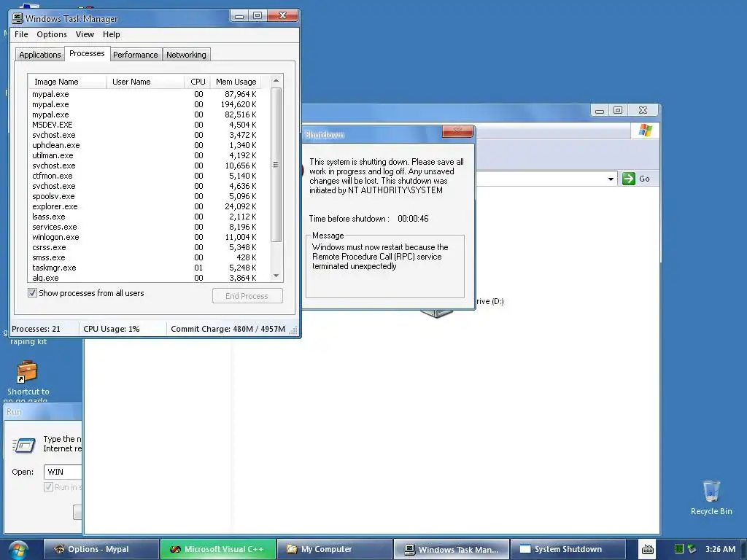Viewport: 747px width, 560px height.
Task: Switch to Options - Mypal taskbar button
Action: click(101, 549)
